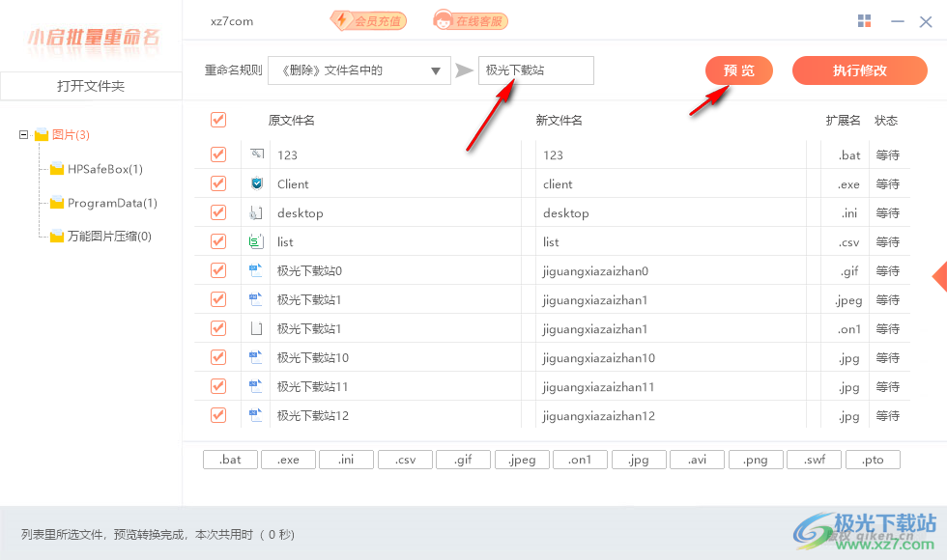947x560 pixels.
Task: Click the 新文件名 column header
Action: point(559,120)
